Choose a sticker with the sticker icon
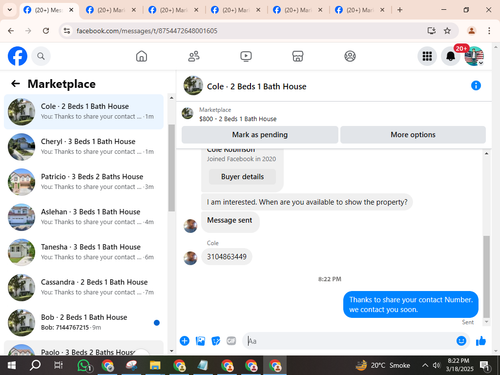This screenshot has width=500, height=375. coord(216,341)
